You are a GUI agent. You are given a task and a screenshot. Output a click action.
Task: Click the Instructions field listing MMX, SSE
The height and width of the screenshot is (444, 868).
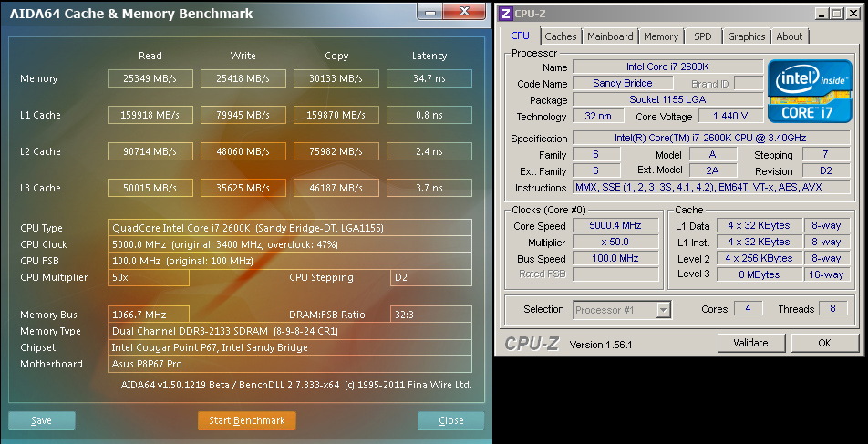pyautogui.click(x=711, y=187)
